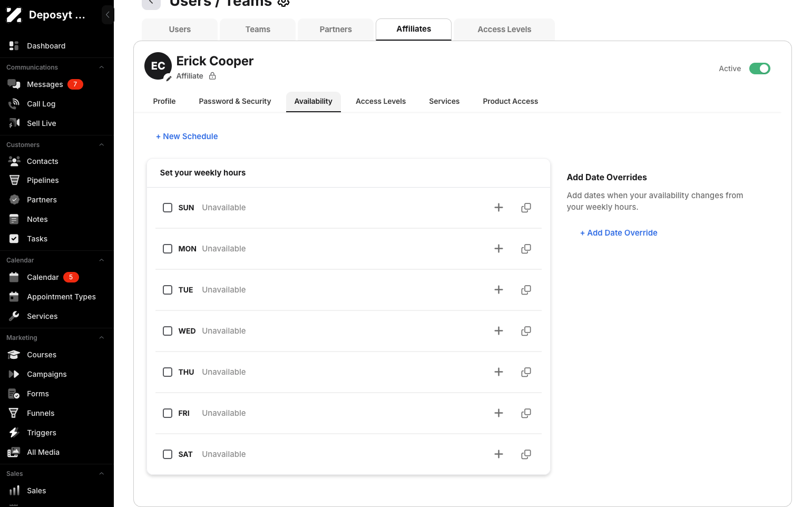Collapse the Marketing sidebar section
The width and height of the screenshot is (812, 507).
click(102, 338)
